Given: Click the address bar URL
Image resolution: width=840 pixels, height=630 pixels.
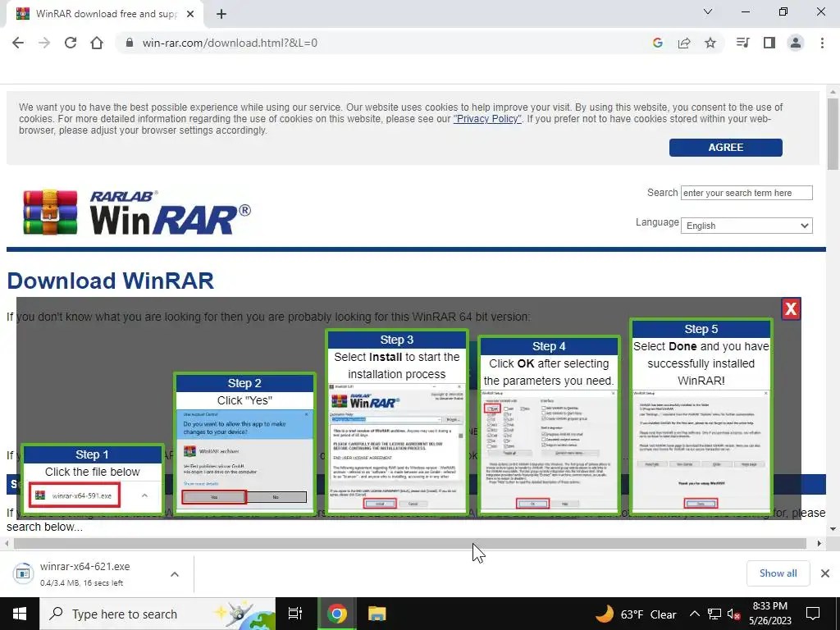Looking at the screenshot, I should [x=230, y=43].
